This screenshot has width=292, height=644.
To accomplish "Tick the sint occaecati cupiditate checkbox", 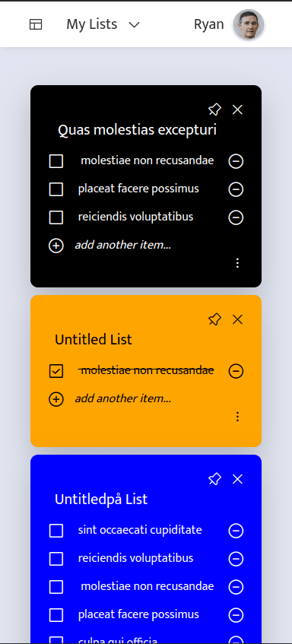I will 56,531.
